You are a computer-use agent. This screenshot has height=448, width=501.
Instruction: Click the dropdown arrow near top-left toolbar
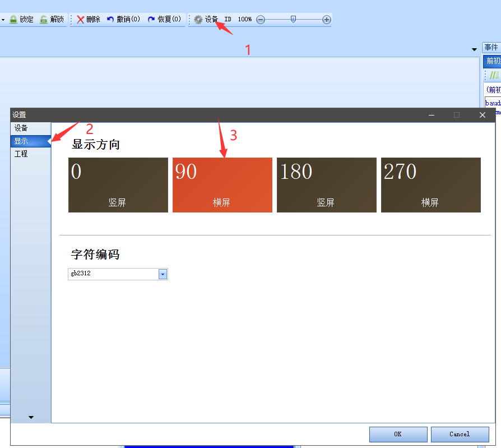(x=3, y=19)
